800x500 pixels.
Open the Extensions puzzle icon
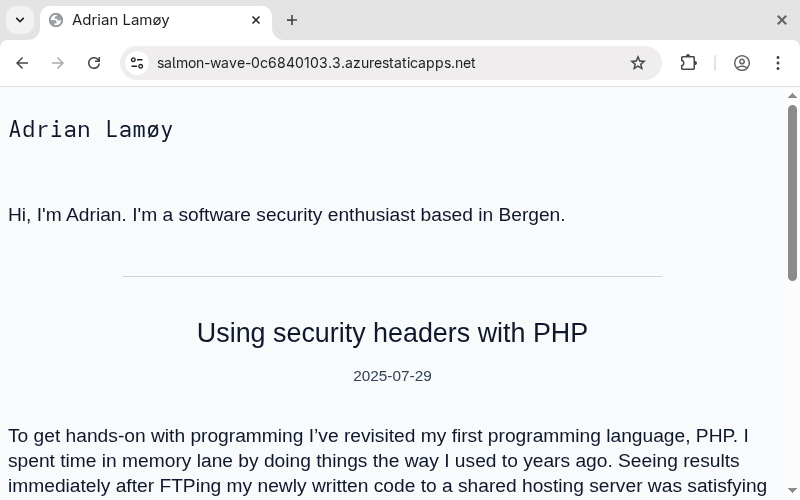pyautogui.click(x=688, y=63)
